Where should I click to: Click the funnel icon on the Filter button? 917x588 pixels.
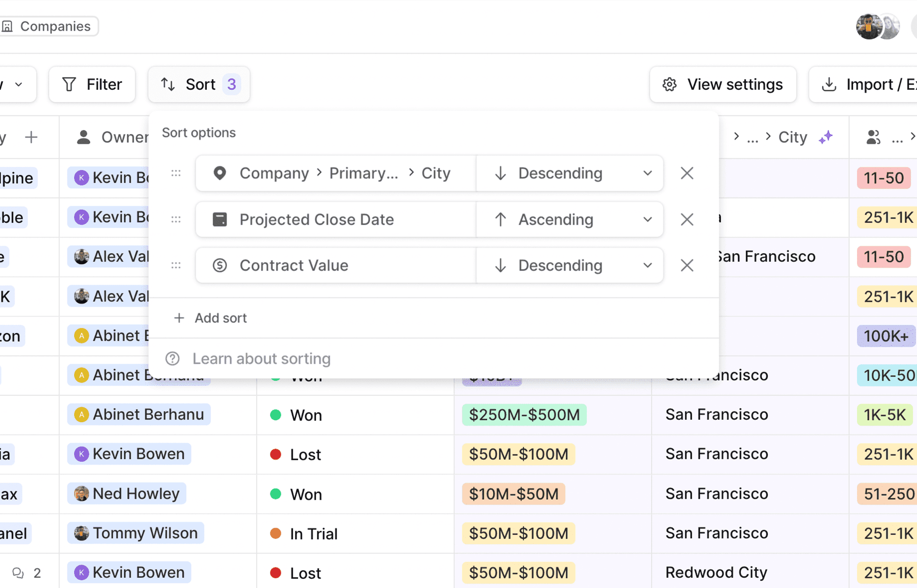coord(69,84)
